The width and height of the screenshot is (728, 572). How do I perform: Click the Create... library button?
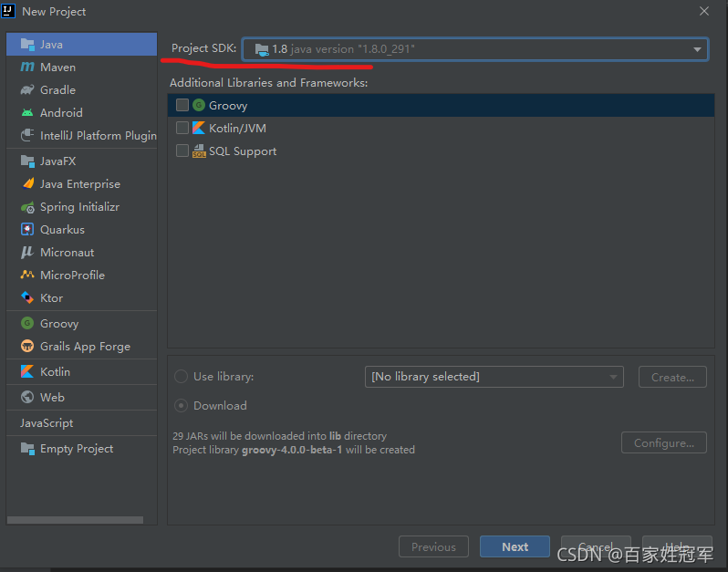[672, 377]
